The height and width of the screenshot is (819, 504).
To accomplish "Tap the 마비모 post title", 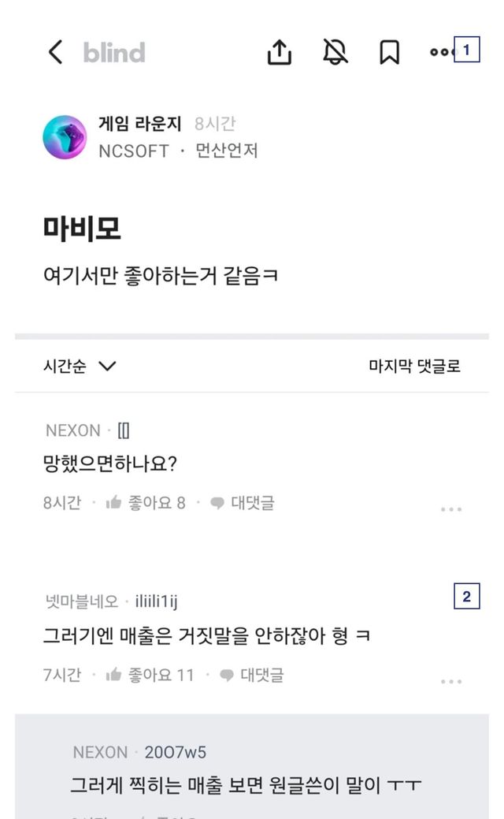I will 82,229.
